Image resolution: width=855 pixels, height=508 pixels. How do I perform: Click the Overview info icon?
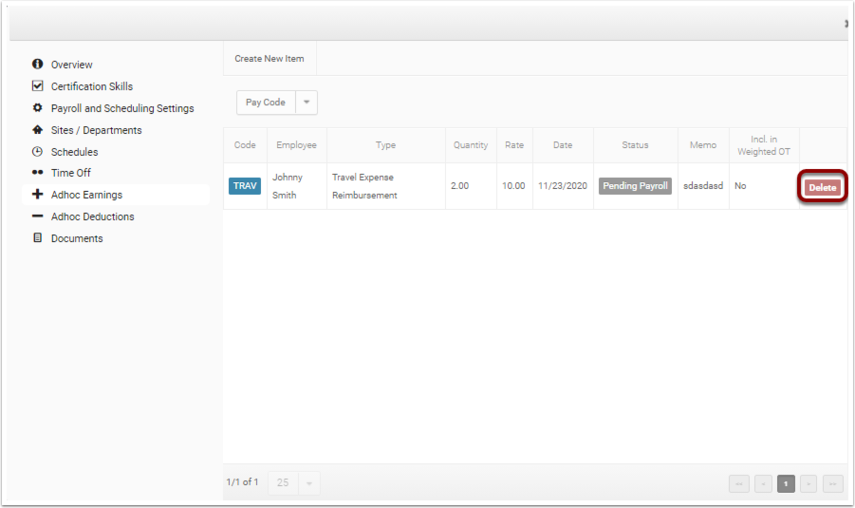[x=37, y=64]
